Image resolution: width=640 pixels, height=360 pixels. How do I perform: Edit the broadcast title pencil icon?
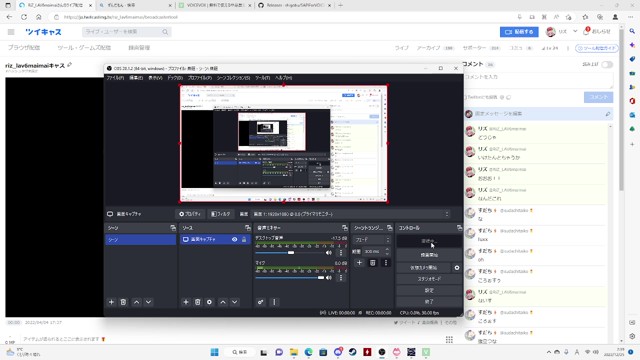tap(70, 65)
